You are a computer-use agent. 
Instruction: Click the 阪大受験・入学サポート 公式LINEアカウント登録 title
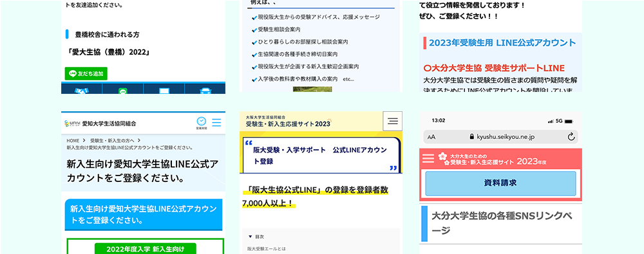coord(320,156)
